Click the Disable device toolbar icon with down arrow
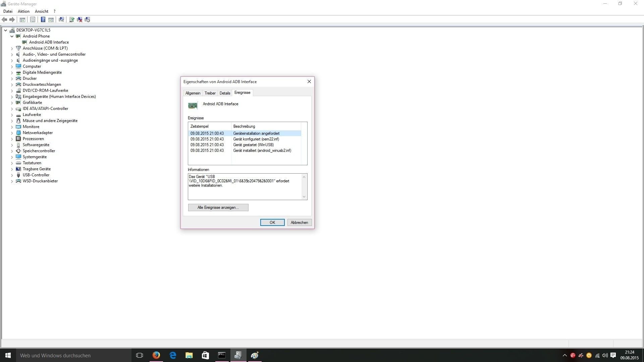The width and height of the screenshot is (644, 362). (87, 20)
